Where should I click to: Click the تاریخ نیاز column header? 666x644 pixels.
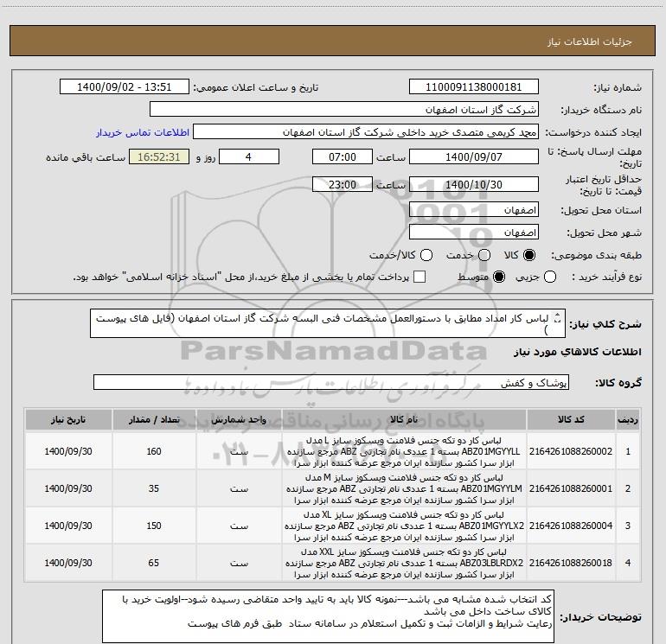click(x=68, y=420)
